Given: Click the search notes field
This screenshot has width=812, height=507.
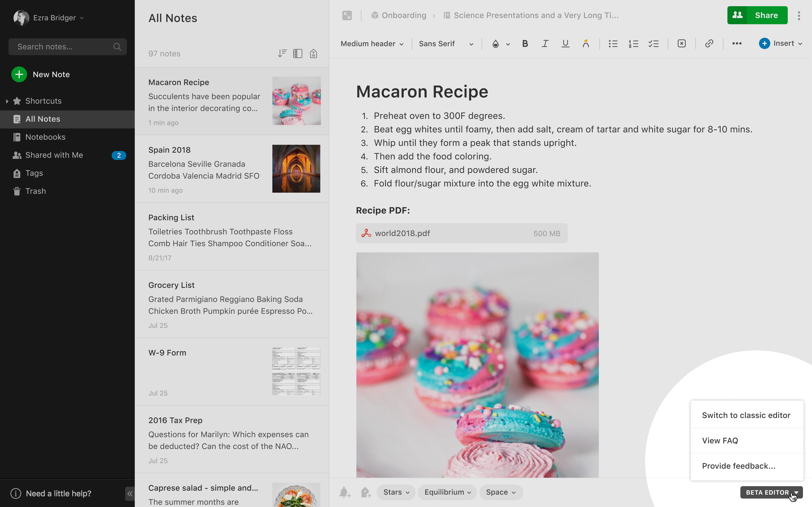Looking at the screenshot, I should [62, 46].
